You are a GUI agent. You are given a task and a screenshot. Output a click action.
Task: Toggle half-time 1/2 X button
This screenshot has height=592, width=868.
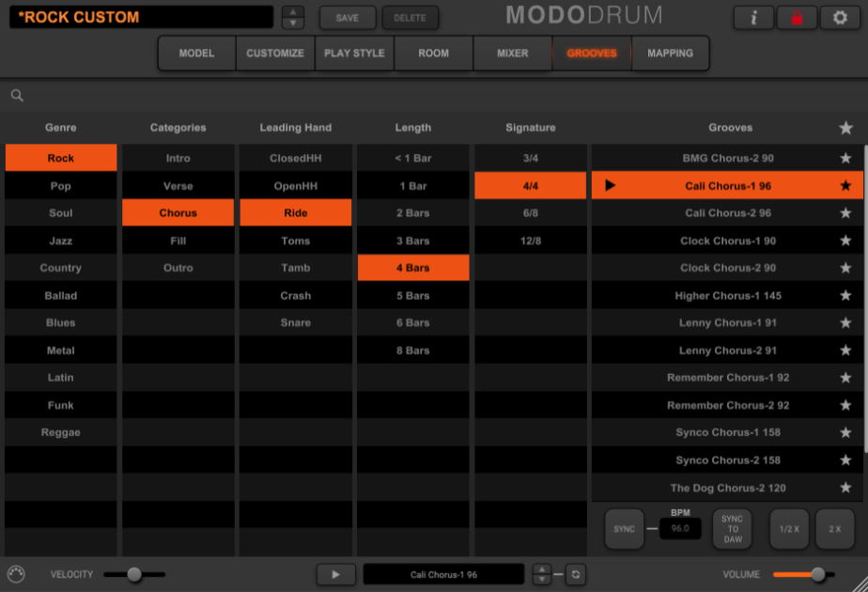pos(789,529)
